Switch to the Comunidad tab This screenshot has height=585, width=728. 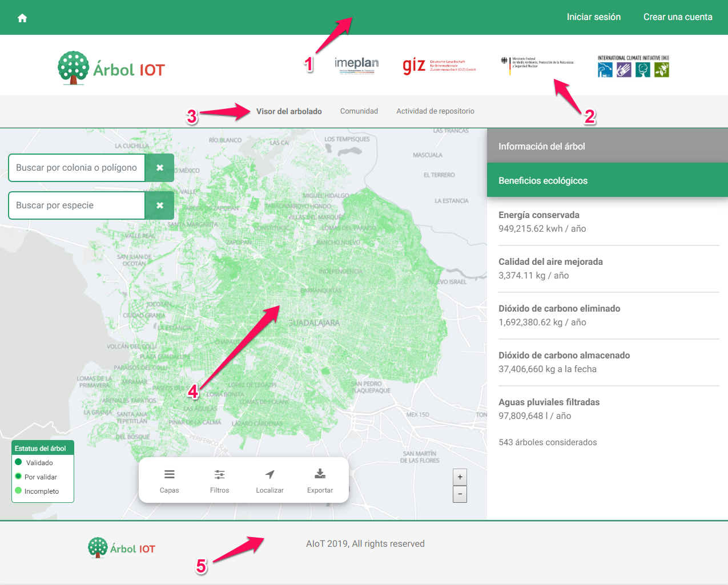tap(359, 111)
